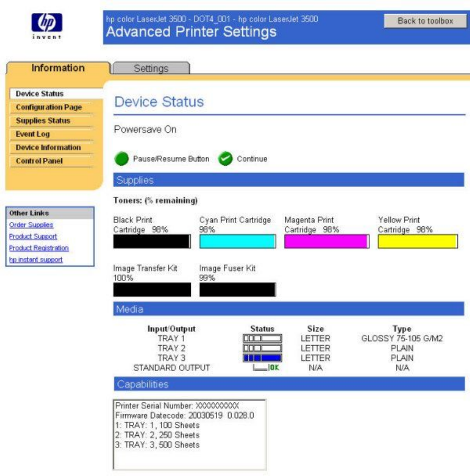Click the cyan print cartridge level bar
The width and height of the screenshot is (470, 476).
(238, 241)
